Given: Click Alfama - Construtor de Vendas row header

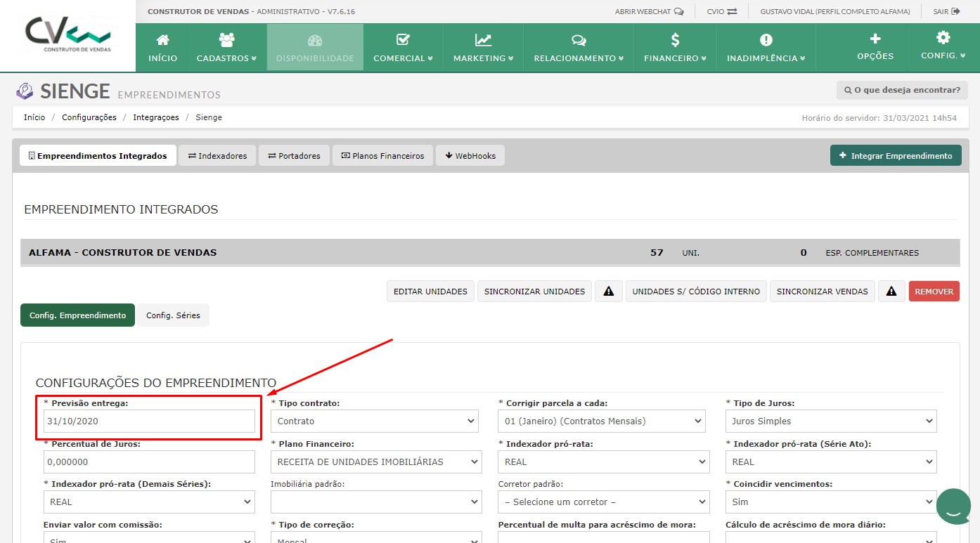Looking at the screenshot, I should (x=490, y=252).
